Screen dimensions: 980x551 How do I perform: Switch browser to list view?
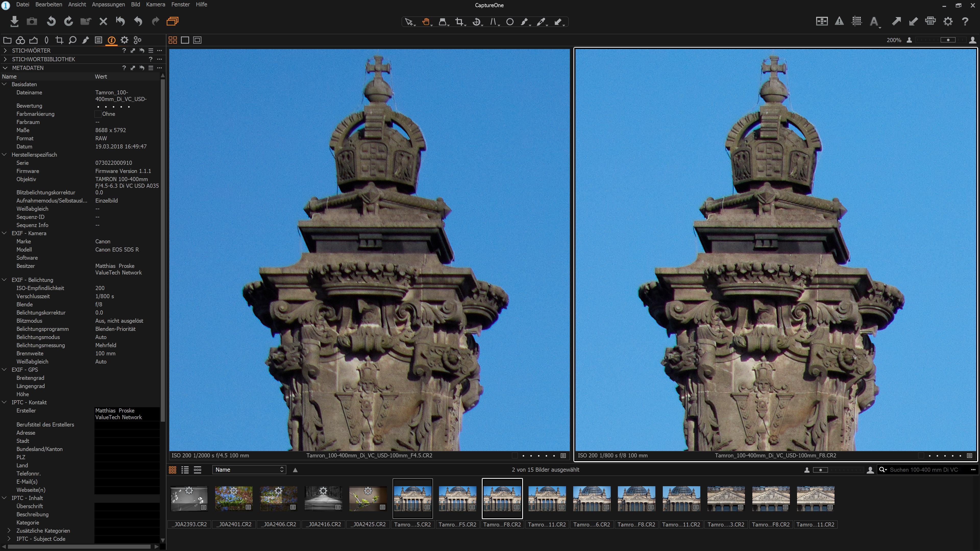[x=185, y=470]
